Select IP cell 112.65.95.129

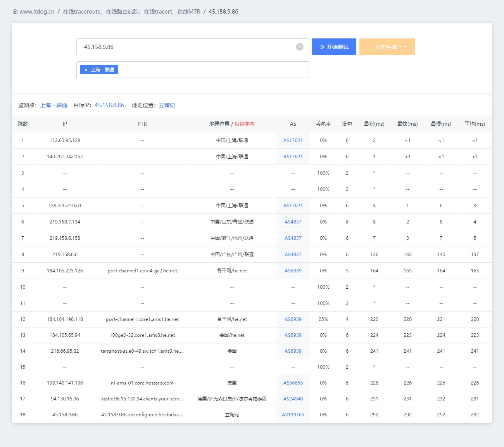(x=65, y=140)
